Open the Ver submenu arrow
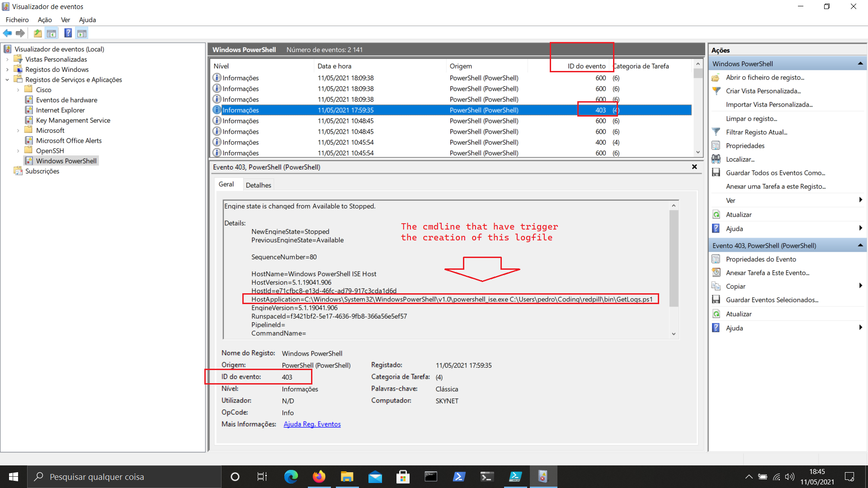This screenshot has height=488, width=868. click(860, 200)
